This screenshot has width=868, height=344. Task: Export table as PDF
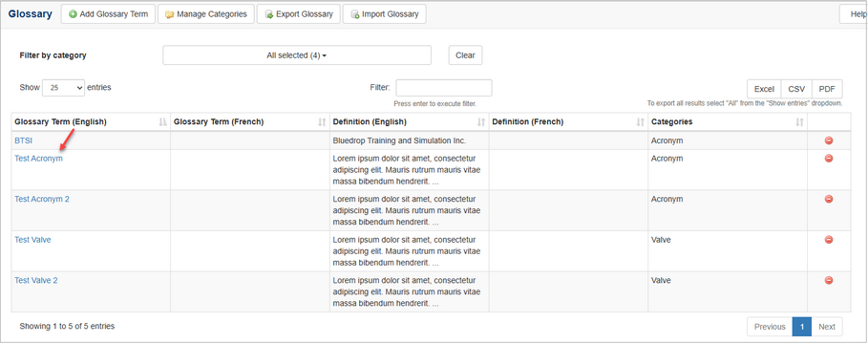point(827,89)
